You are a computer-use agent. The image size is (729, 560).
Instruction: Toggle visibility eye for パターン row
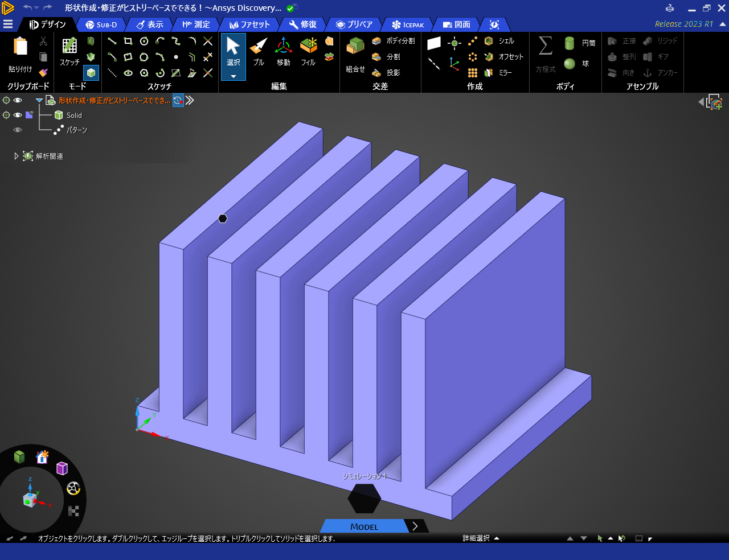tap(18, 130)
